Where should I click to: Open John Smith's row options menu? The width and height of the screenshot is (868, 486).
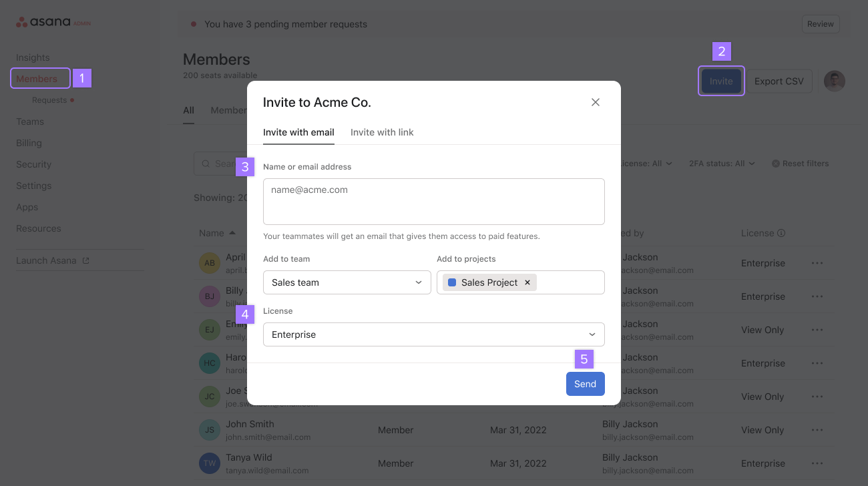pos(817,429)
